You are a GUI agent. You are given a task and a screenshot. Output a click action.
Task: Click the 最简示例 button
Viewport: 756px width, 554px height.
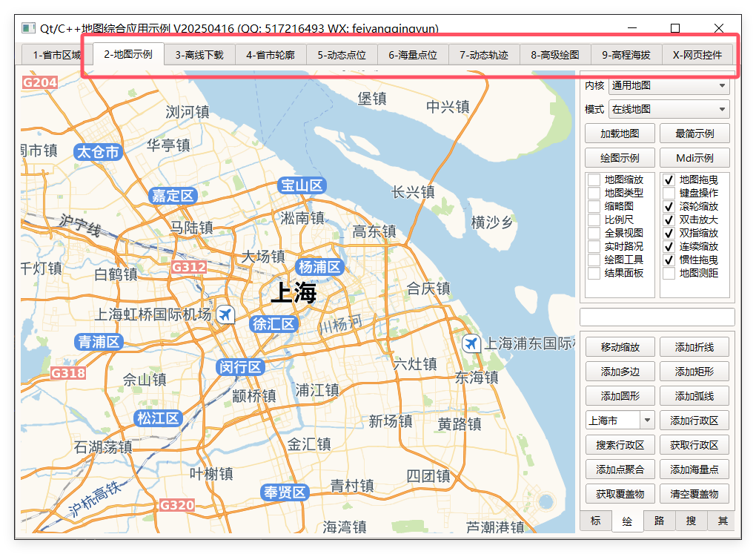point(694,133)
